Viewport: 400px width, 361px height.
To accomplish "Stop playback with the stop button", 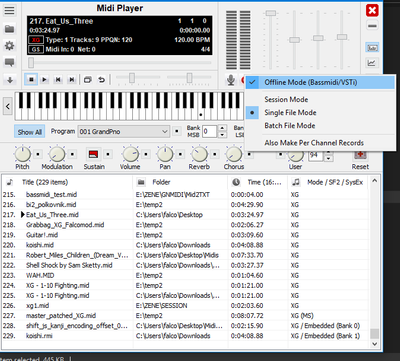I will pos(31,80).
